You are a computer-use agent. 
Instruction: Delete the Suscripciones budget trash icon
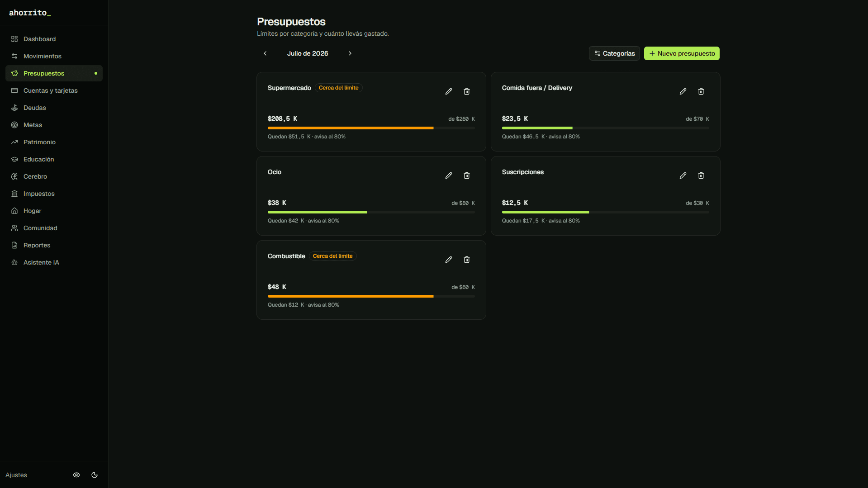click(x=701, y=175)
